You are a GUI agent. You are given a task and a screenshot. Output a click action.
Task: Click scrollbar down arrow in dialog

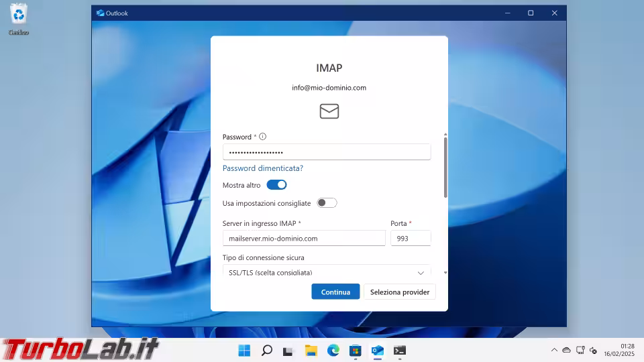tap(445, 273)
